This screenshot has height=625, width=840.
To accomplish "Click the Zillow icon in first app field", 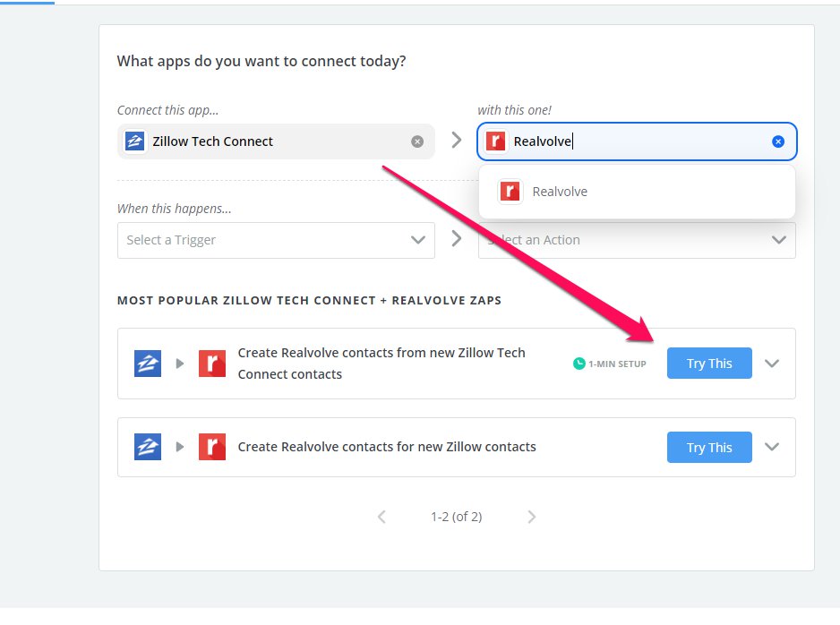I will point(134,141).
